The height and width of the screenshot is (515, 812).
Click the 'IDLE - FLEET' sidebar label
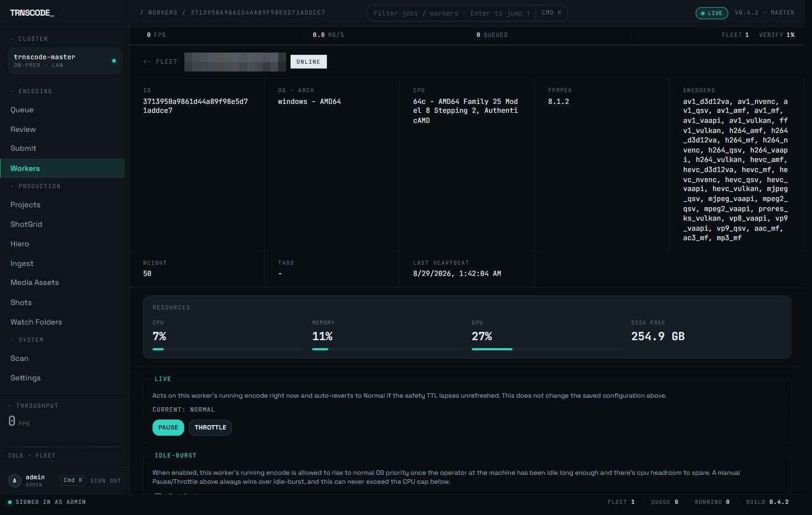click(x=31, y=456)
